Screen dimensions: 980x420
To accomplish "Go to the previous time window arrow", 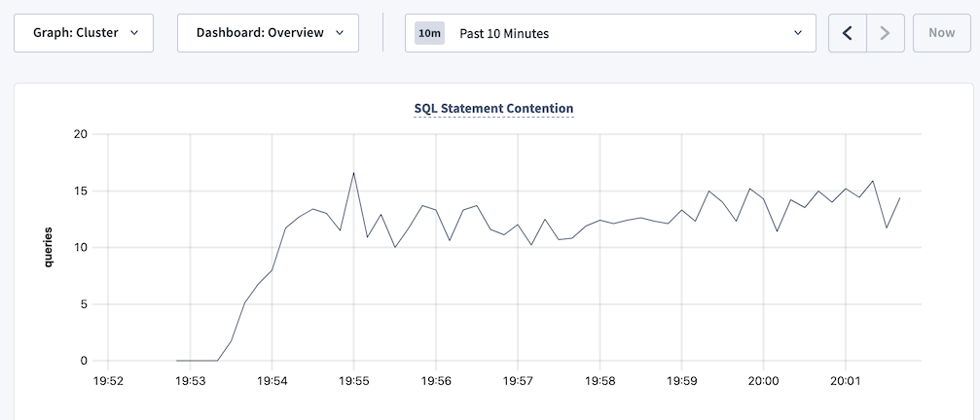I will [847, 33].
